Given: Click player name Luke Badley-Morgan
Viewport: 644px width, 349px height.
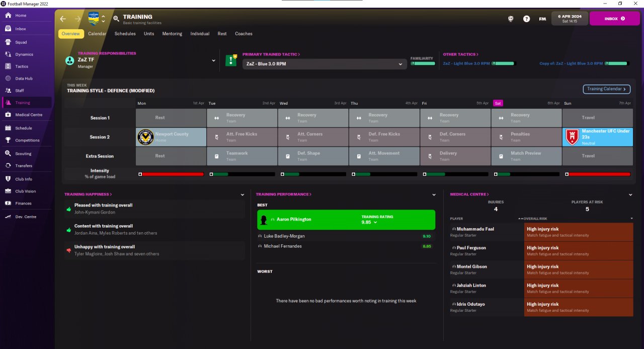Looking at the screenshot, I should [284, 236].
